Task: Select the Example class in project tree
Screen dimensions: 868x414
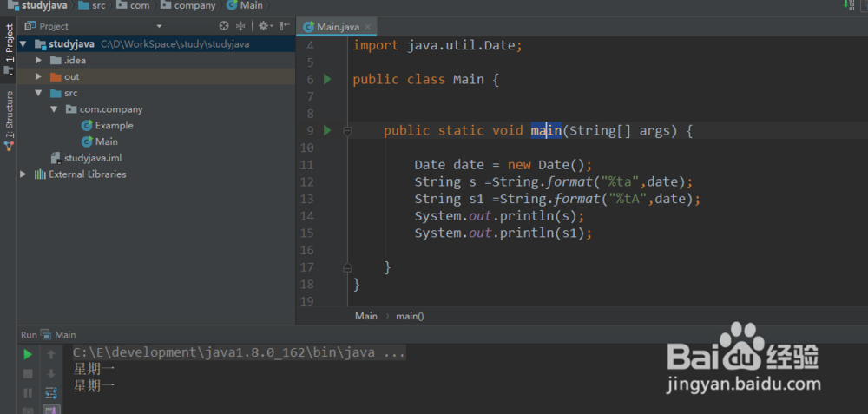Action: click(x=108, y=126)
